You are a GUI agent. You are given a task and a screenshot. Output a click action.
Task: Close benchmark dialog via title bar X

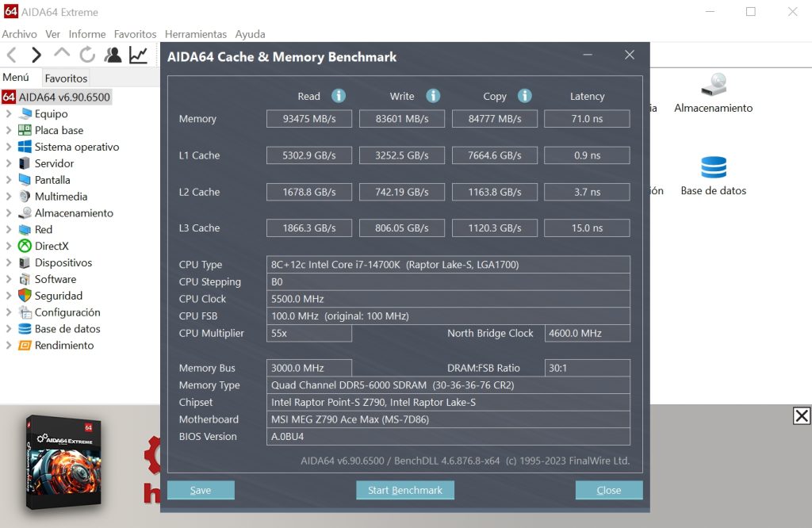pyautogui.click(x=629, y=55)
